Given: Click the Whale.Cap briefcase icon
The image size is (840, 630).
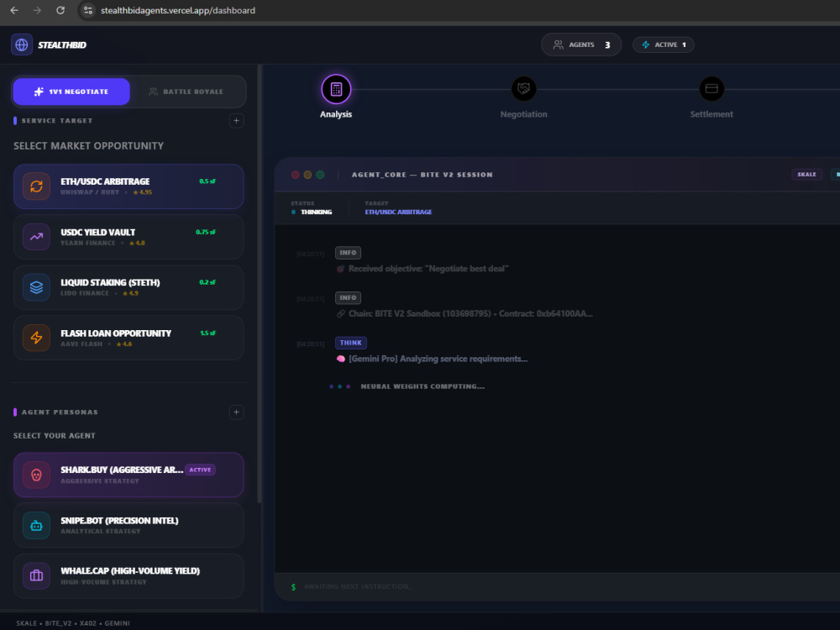Looking at the screenshot, I should click(x=36, y=576).
